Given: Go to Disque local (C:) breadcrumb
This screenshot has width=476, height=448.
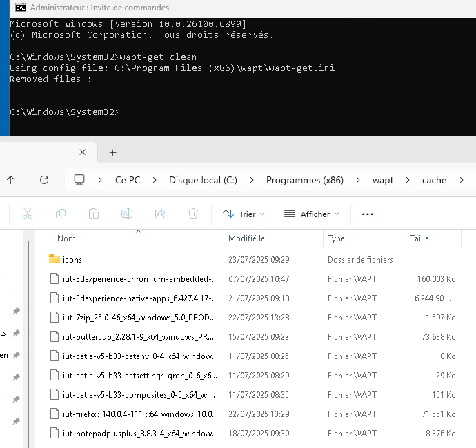Looking at the screenshot, I should coord(203,180).
